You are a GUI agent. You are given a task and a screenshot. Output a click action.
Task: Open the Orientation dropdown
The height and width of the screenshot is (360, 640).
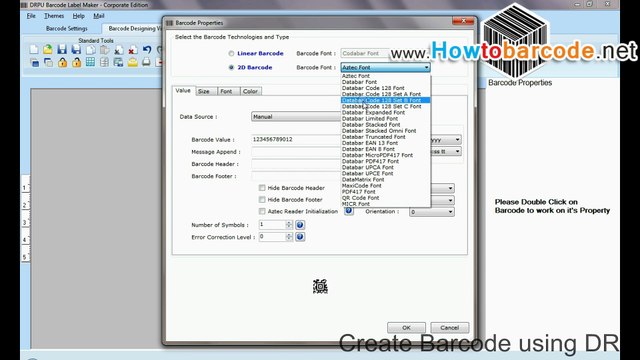tap(432, 212)
